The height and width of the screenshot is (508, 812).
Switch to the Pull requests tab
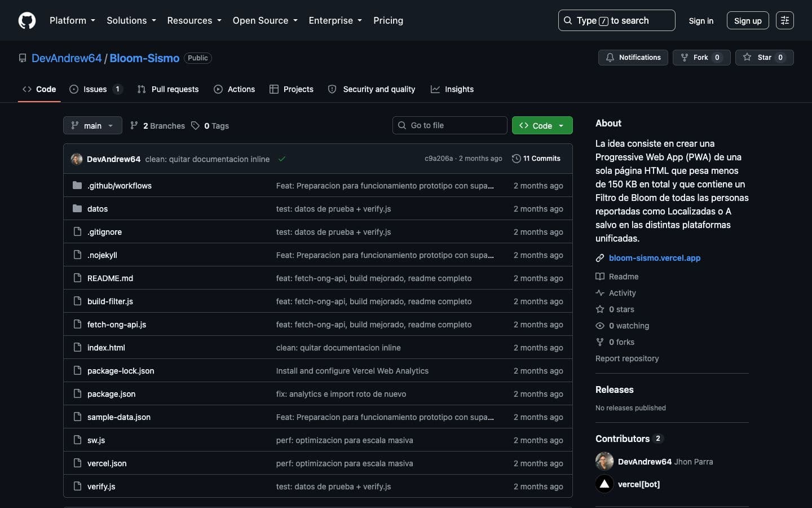[168, 89]
